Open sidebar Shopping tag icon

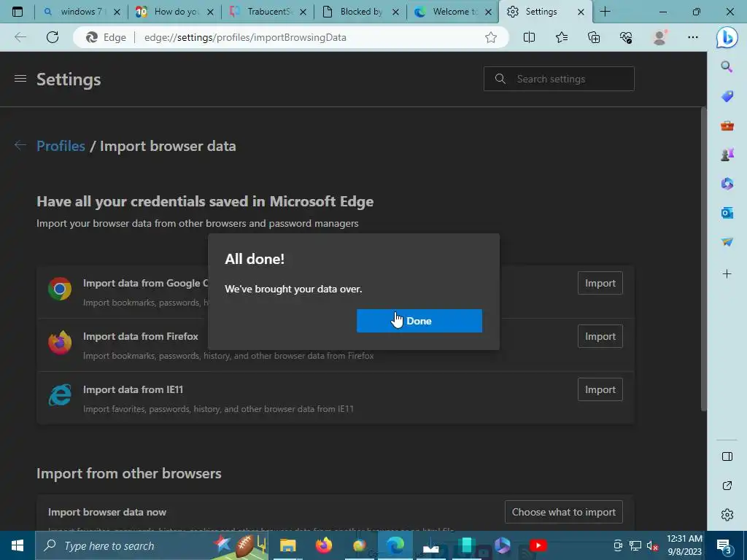(727, 96)
